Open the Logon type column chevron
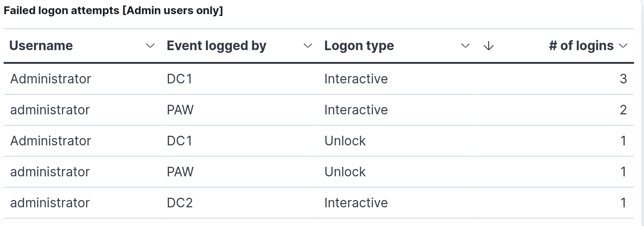This screenshot has height=226, width=644. (465, 46)
